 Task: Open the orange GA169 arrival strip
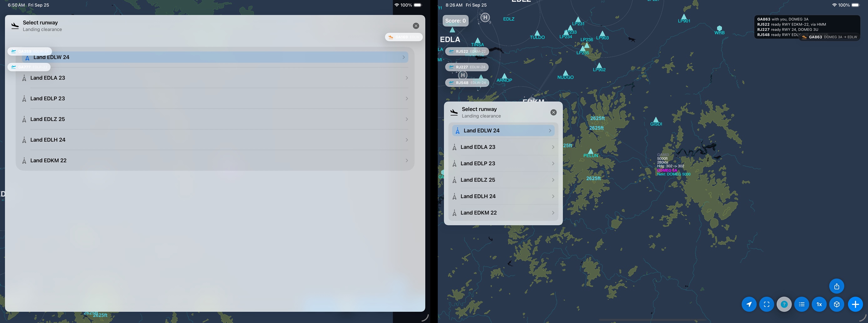pyautogui.click(x=404, y=37)
